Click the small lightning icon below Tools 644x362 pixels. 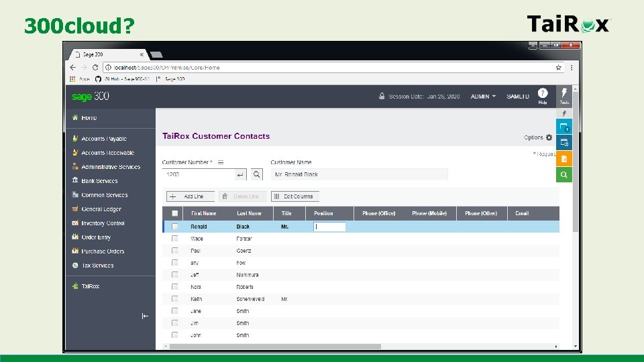[x=564, y=113]
